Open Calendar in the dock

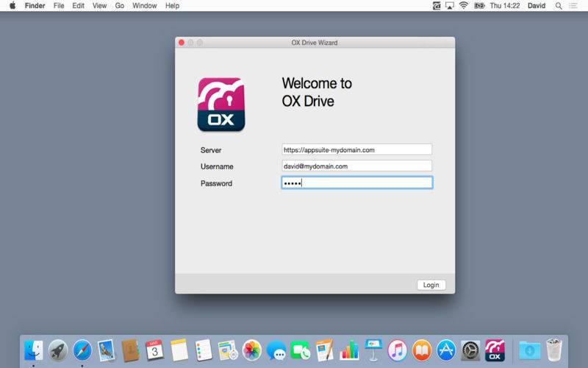point(154,350)
